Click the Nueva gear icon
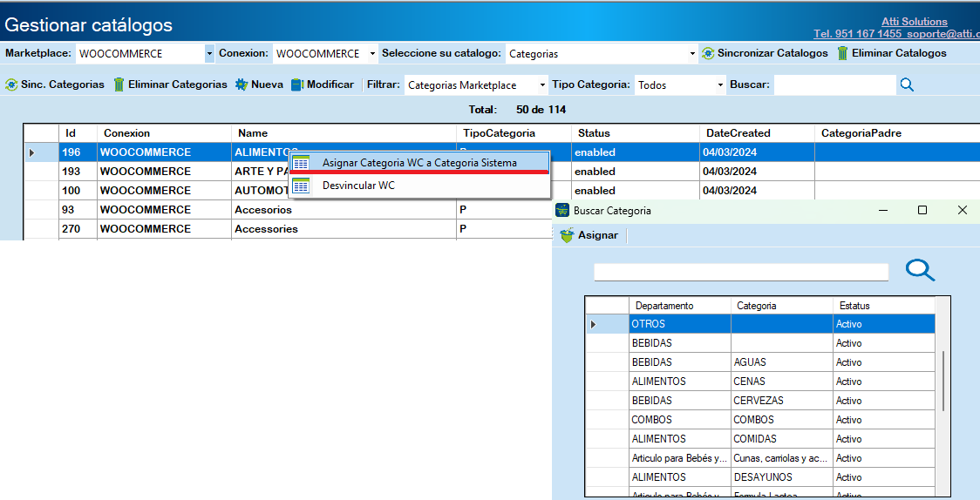The width and height of the screenshot is (980, 500). click(242, 84)
